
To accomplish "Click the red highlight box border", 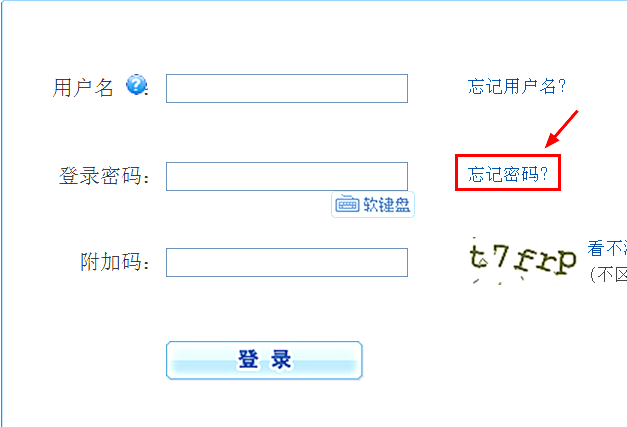I will [x=508, y=156].
